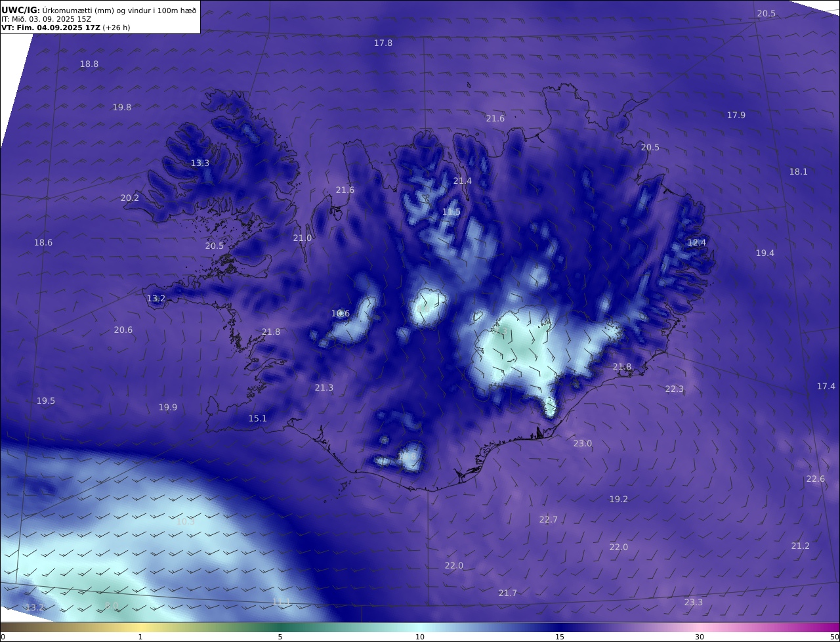
Task: Click the map value 17.8
Action: 383,43
